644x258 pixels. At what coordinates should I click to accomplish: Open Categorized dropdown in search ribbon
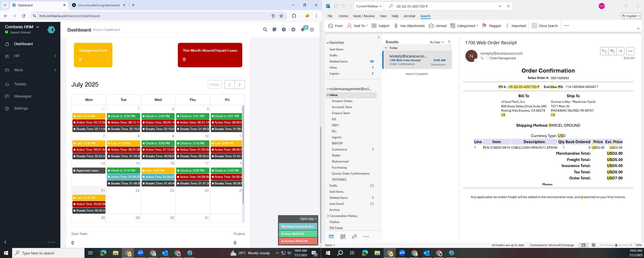pos(464,26)
